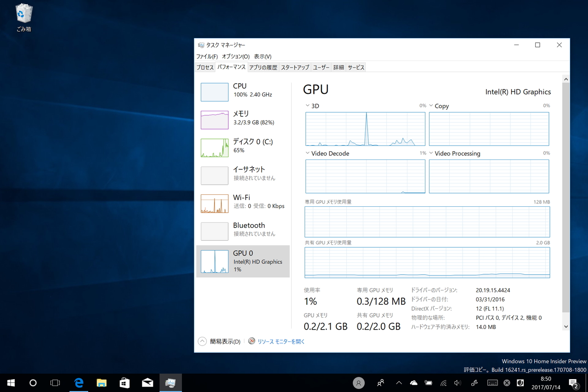Select メモリ in the performance sidebar
The height and width of the screenshot is (392, 588).
[x=243, y=120]
